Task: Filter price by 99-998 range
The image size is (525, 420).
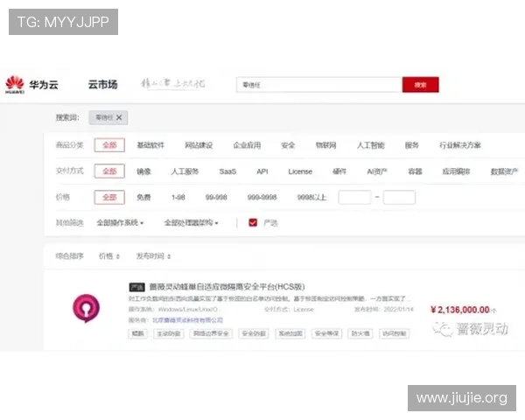Action: coord(216,197)
